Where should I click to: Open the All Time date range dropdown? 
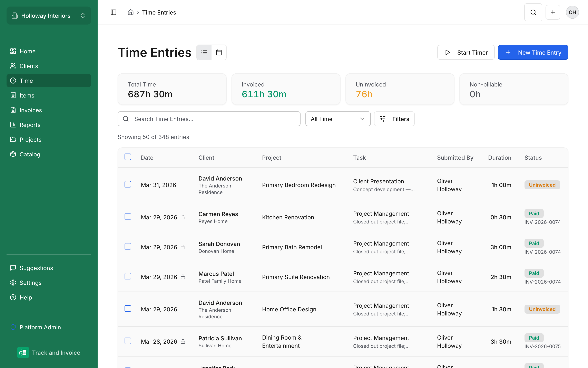coord(338,119)
